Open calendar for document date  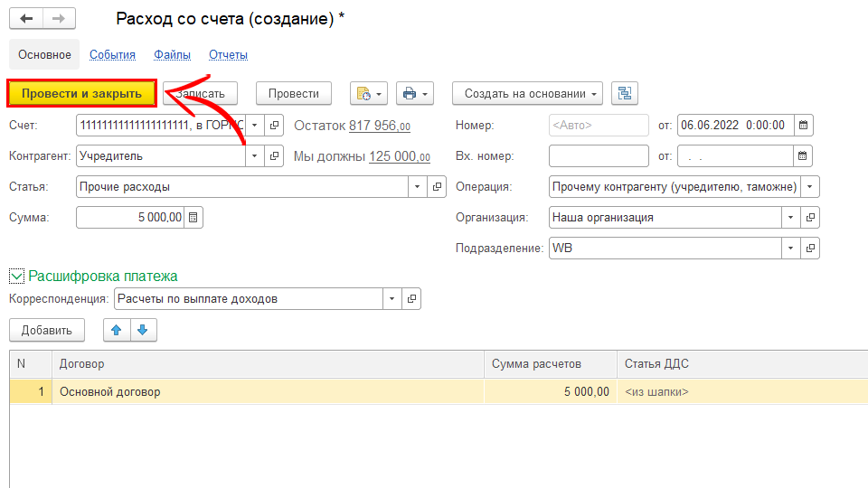coord(803,126)
